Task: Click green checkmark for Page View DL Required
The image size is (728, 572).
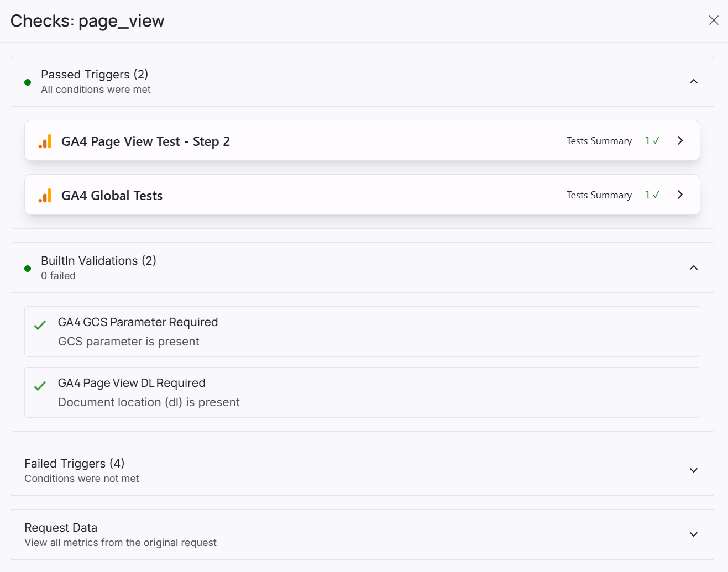Action: coord(40,386)
